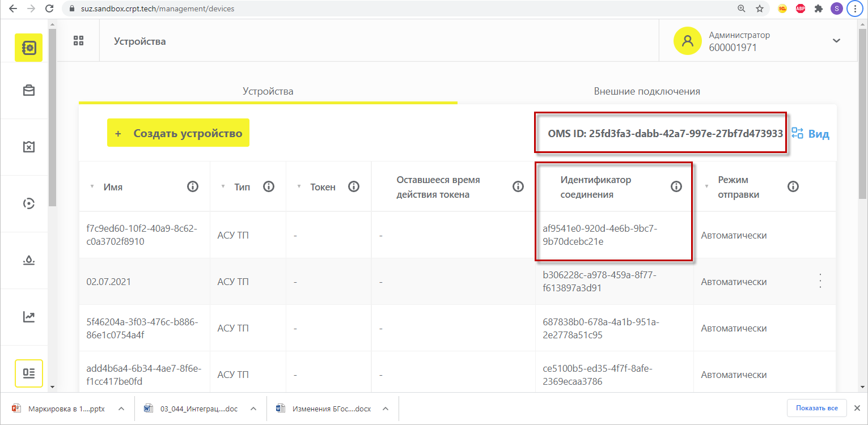The height and width of the screenshot is (425, 868).
Task: Select device name 02.07.2021
Action: (109, 282)
